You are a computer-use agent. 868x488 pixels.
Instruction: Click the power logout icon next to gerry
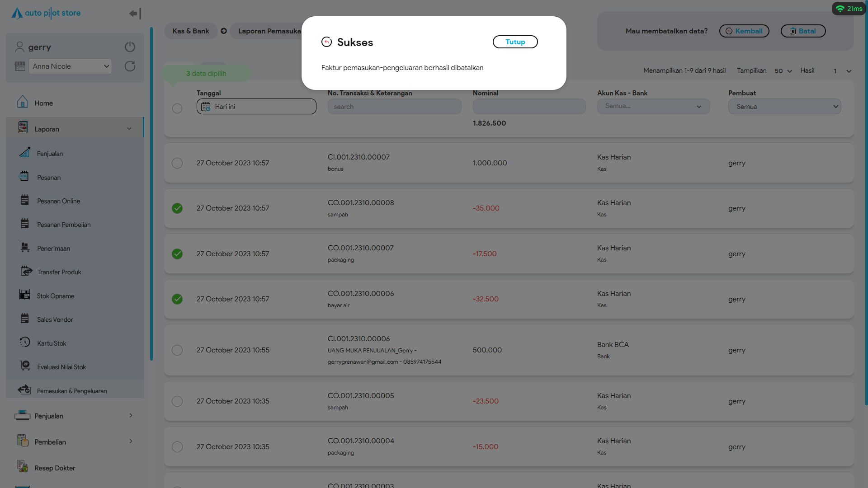(x=130, y=47)
